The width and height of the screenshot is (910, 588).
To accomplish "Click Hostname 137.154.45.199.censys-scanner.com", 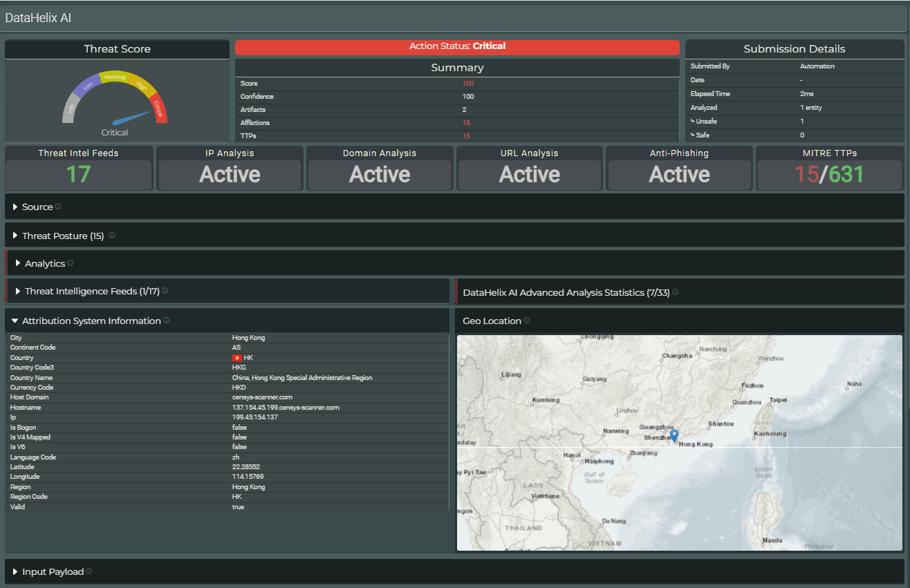I will pyautogui.click(x=286, y=408).
